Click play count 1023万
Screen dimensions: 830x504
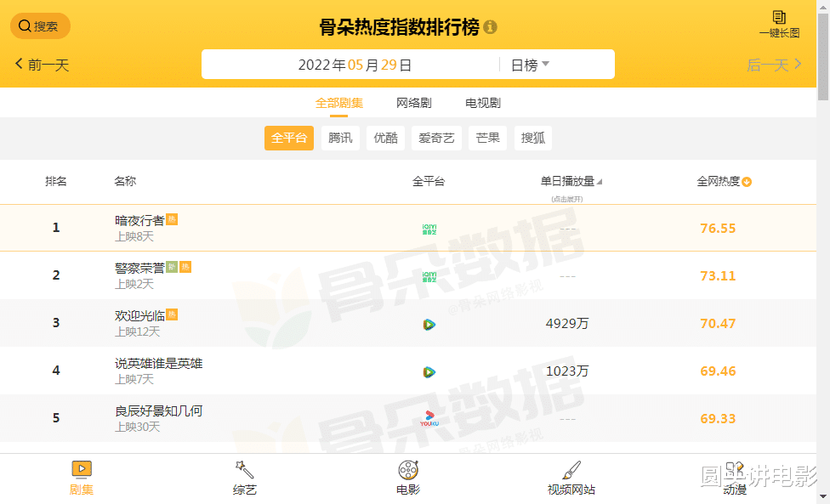[567, 371]
